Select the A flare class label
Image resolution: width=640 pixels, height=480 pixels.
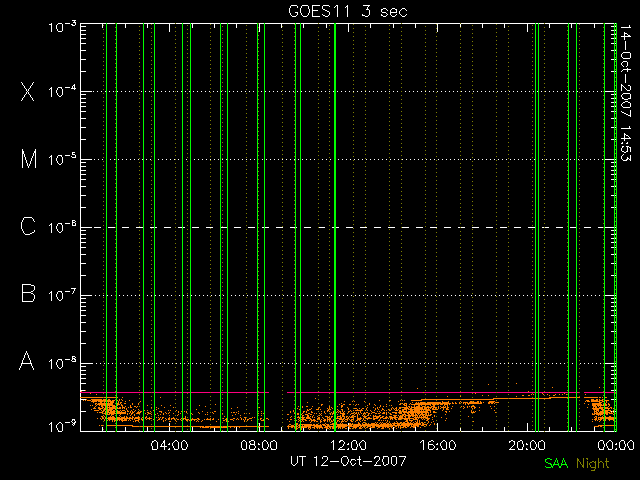tap(27, 361)
